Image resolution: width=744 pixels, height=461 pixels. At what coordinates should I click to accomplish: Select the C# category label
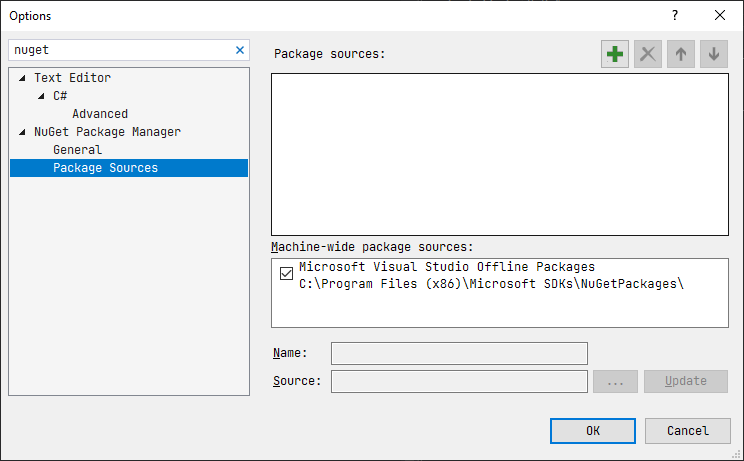[x=60, y=96]
